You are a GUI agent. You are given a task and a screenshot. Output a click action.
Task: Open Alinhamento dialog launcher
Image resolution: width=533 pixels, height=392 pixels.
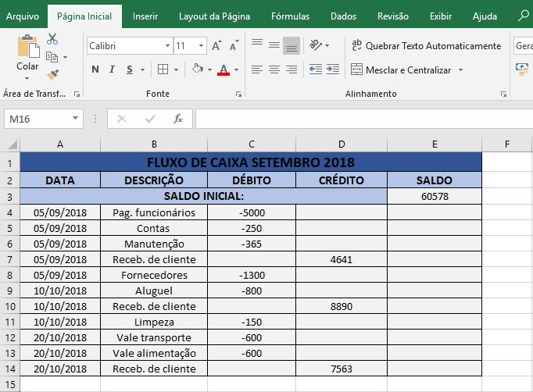[503, 94]
